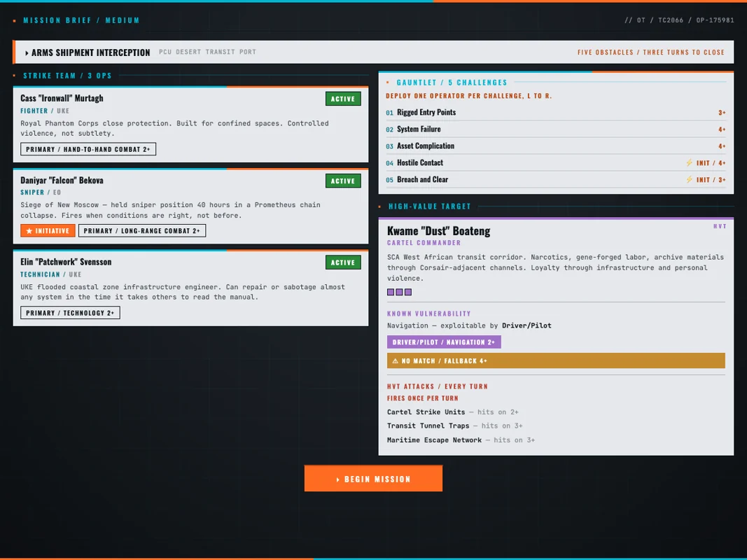This screenshot has width=747, height=560.
Task: Click the 4+ difficulty on System Failure
Action: pyautogui.click(x=722, y=129)
